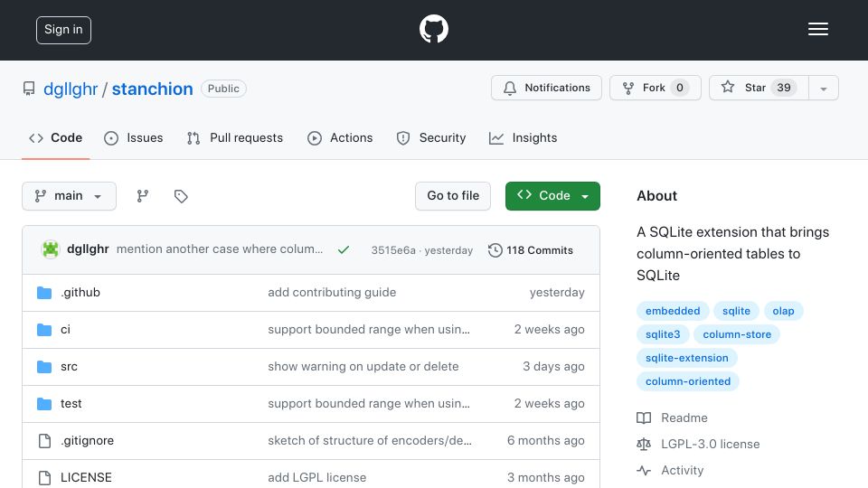The image size is (868, 488).
Task: Click the repository book icon beside dgllghr
Action: pos(29,89)
